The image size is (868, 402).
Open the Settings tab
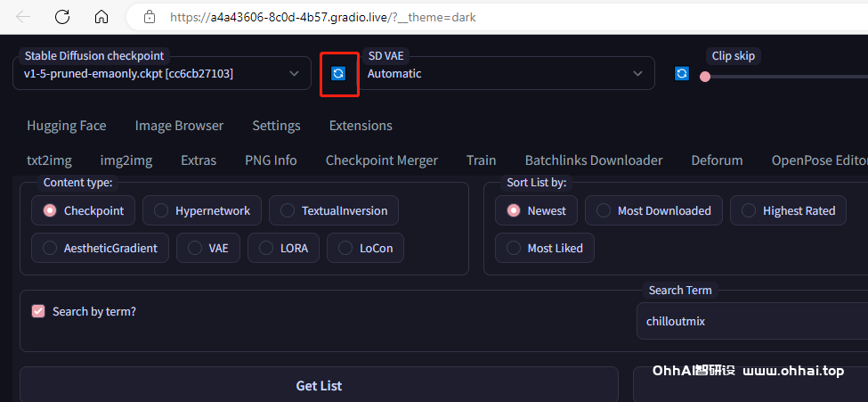pos(276,126)
